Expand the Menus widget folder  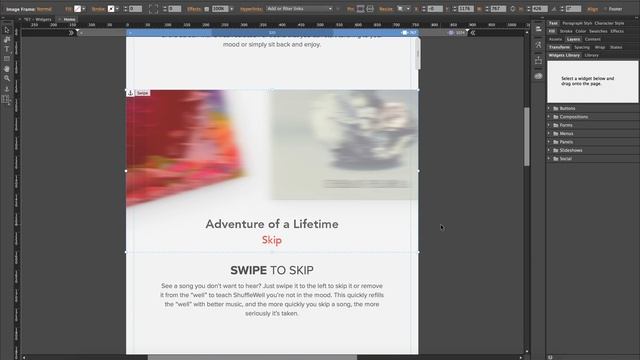[549, 133]
